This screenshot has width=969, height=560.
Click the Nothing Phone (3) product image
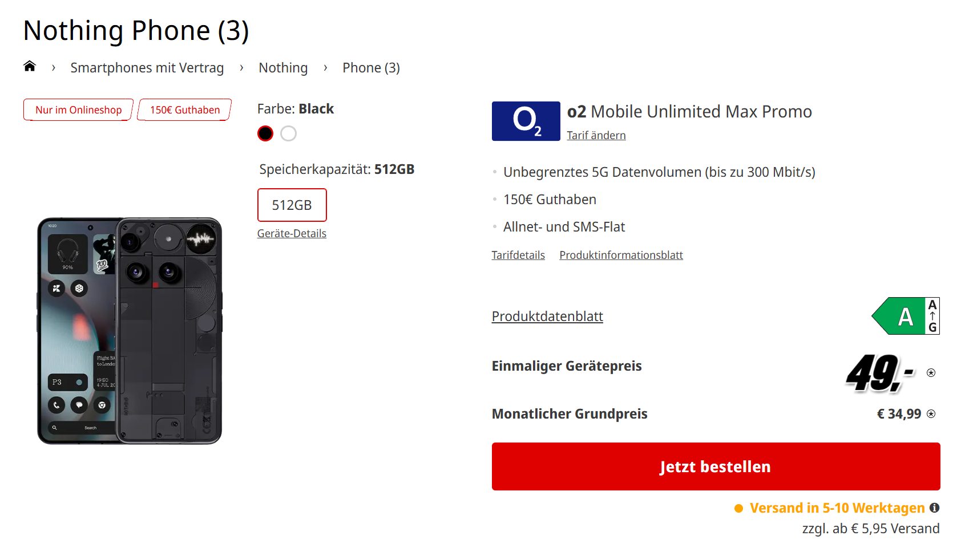pos(130,330)
